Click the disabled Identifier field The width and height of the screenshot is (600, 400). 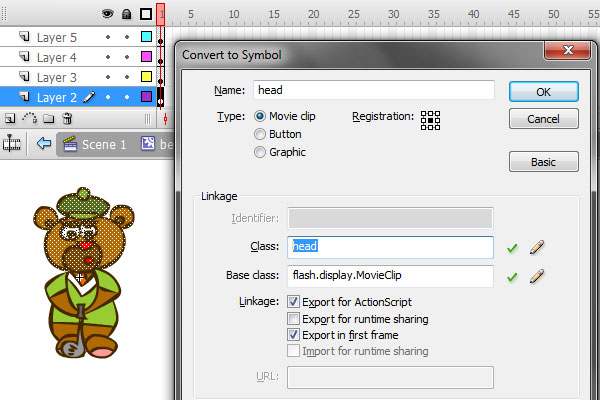(x=390, y=218)
